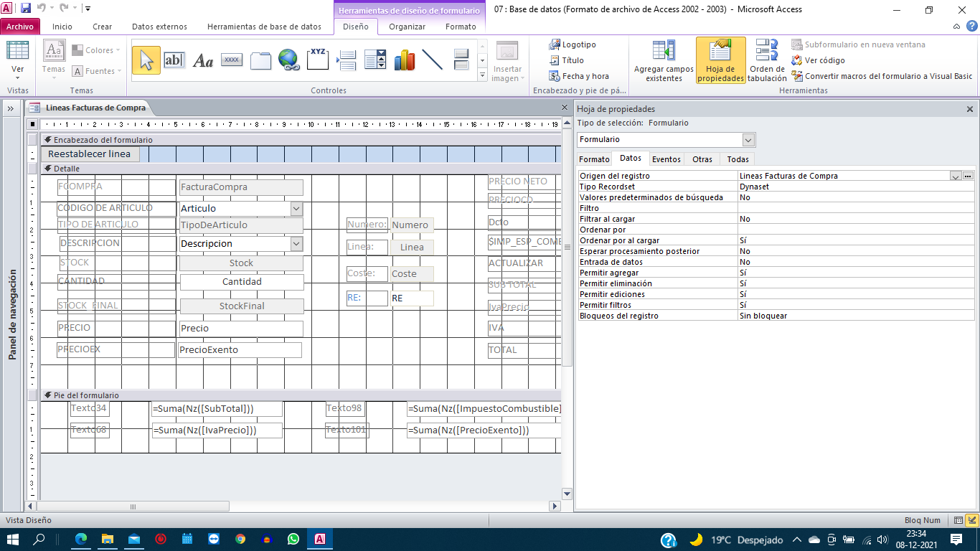Switch to Vista Diseño from status bar icon
The width and height of the screenshot is (980, 551).
pyautogui.click(x=973, y=520)
